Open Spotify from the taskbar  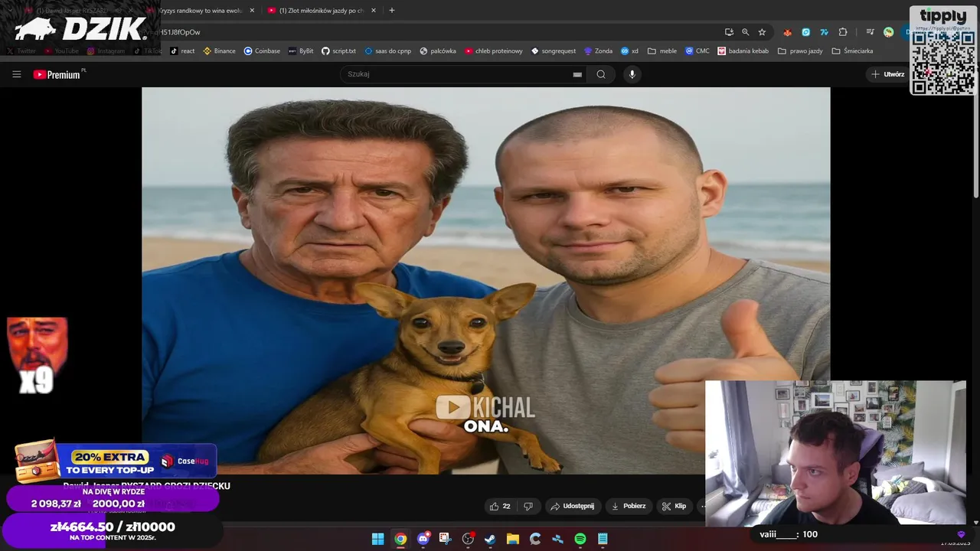(580, 539)
